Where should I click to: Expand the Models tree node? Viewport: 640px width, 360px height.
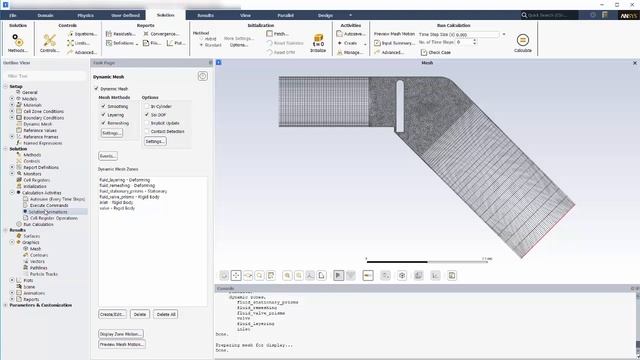coord(12,99)
